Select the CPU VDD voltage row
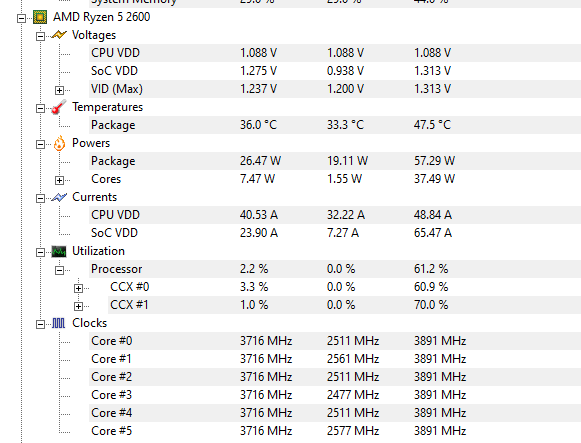 335,53
